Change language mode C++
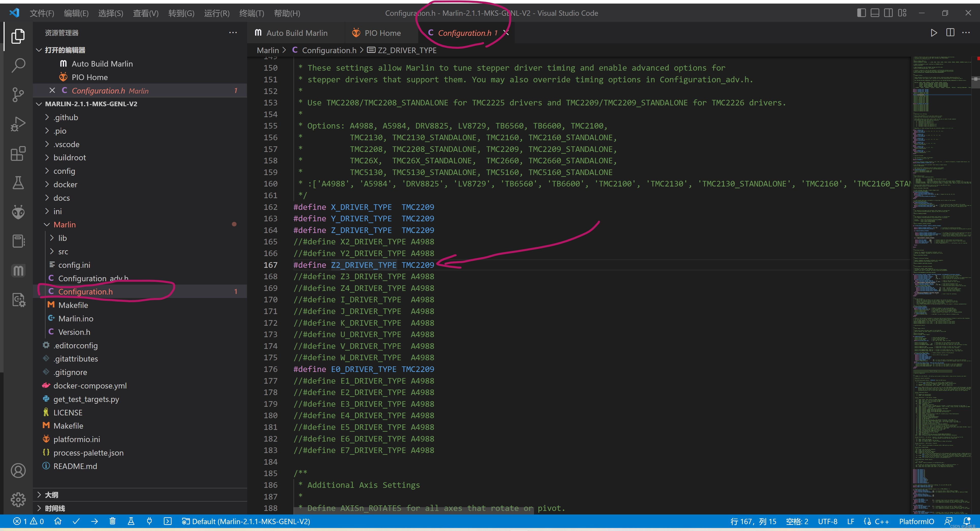980x531 pixels. pyautogui.click(x=882, y=521)
